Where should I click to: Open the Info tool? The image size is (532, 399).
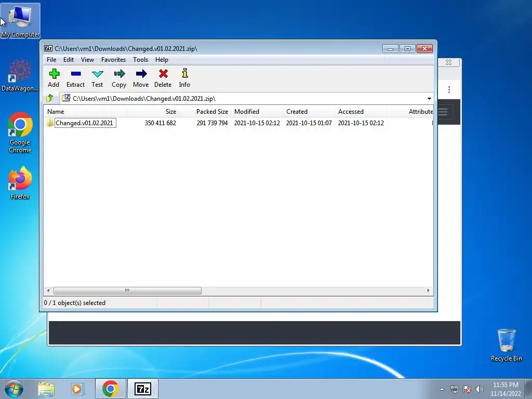coord(184,78)
